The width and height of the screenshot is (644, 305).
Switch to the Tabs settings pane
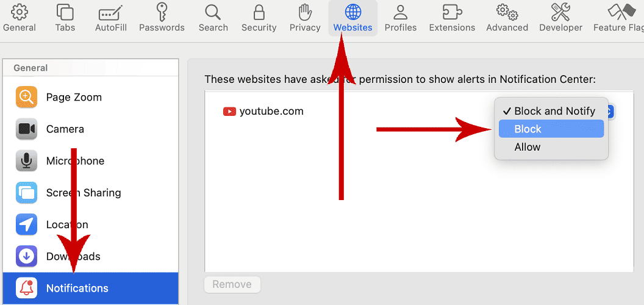tap(64, 18)
